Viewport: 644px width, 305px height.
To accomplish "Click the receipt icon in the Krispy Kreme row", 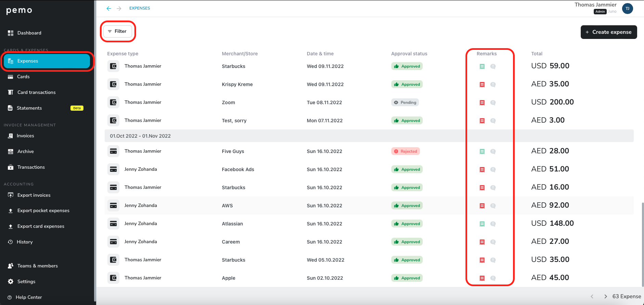I will coord(482,85).
